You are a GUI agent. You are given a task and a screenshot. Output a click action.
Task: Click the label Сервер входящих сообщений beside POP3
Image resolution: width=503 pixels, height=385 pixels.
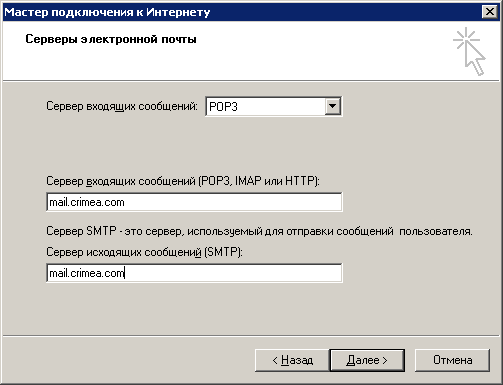122,106
